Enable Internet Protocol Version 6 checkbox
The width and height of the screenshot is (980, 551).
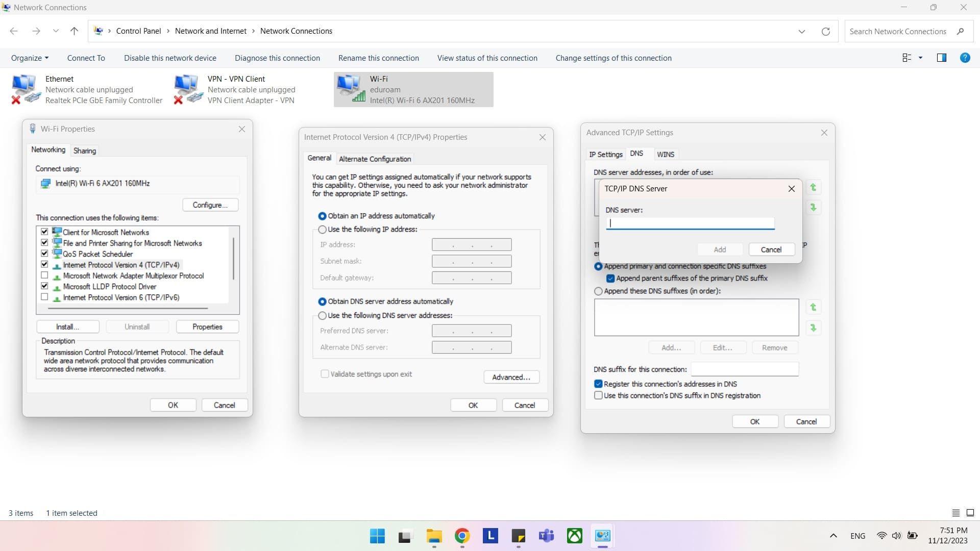pos(44,297)
